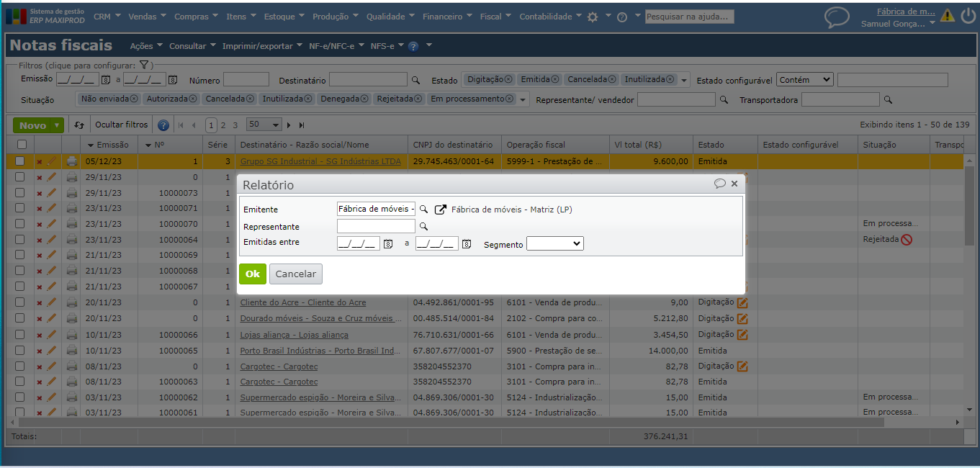Click edit pencil on 05/12/23 row

coord(52,161)
